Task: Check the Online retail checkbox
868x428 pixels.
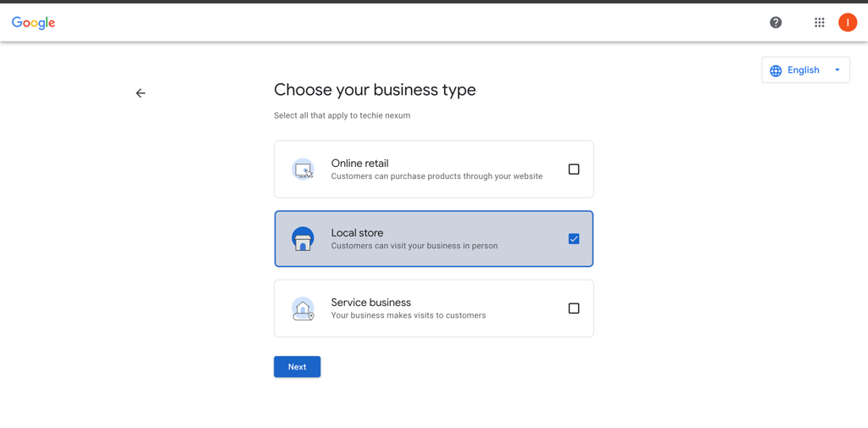Action: pyautogui.click(x=574, y=170)
